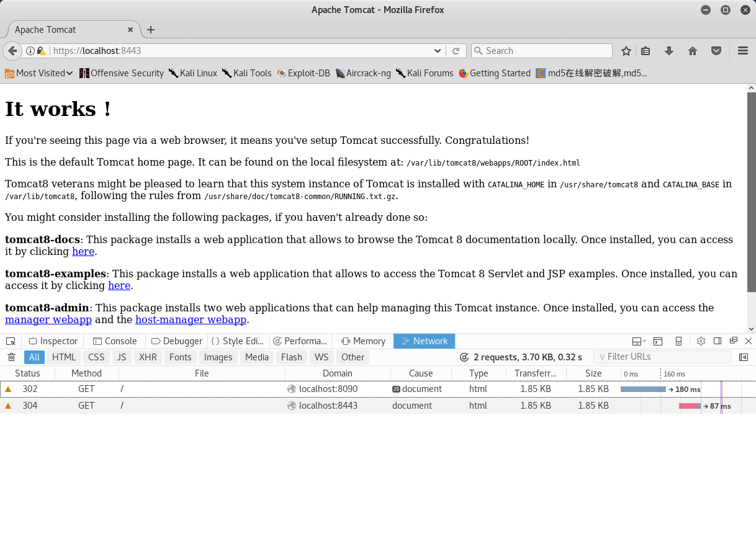This screenshot has width=756, height=539.
Task: Open a new tab with plus button
Action: pyautogui.click(x=151, y=30)
